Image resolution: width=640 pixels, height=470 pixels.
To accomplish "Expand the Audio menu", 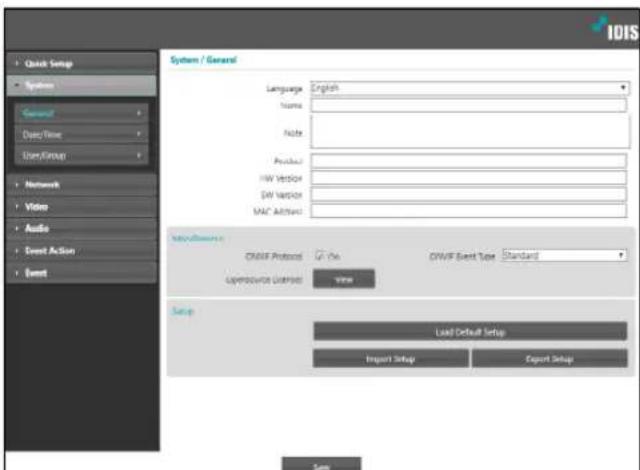I will click(x=81, y=228).
